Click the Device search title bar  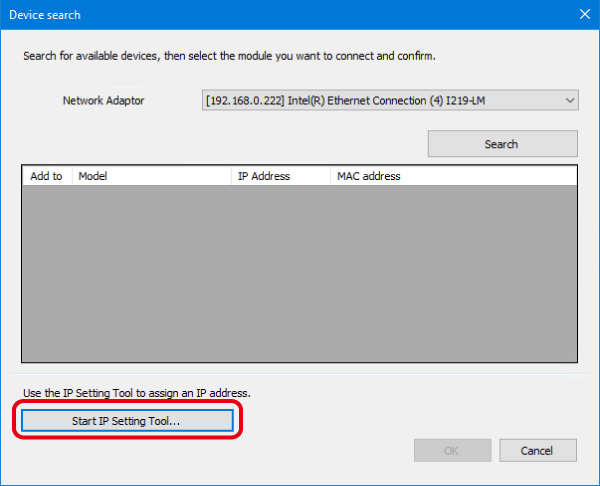click(x=250, y=15)
